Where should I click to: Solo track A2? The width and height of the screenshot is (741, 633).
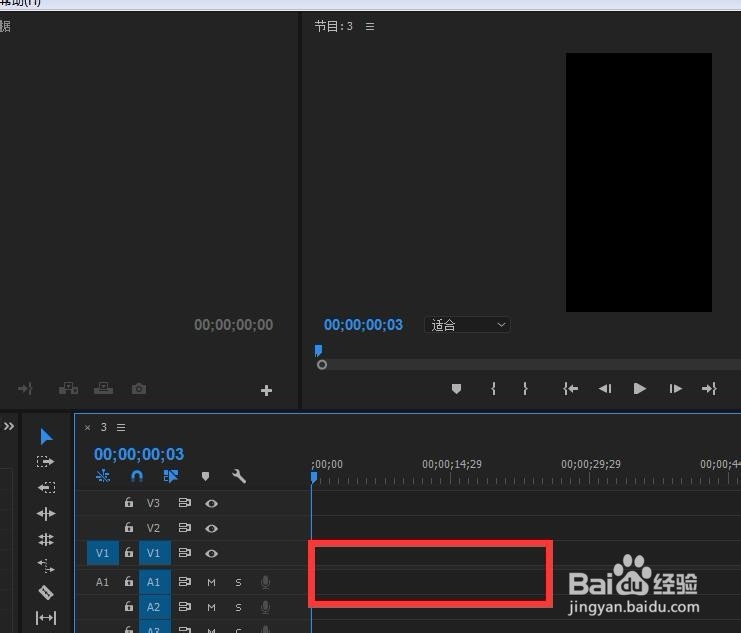239,607
